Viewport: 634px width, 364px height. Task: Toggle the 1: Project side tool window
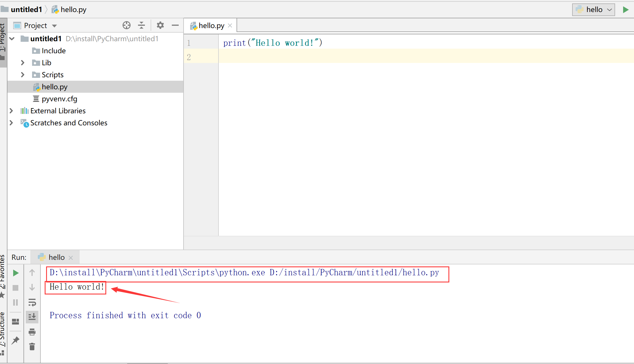coord(3,43)
